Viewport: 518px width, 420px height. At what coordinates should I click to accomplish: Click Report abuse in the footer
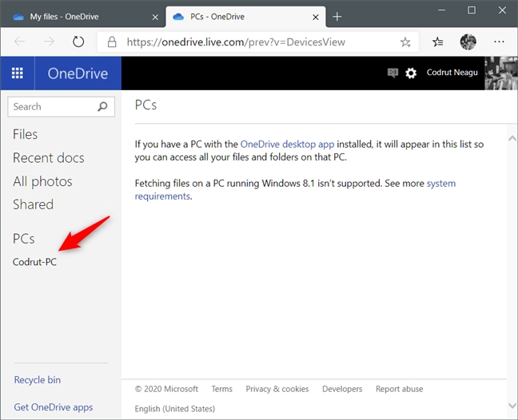(x=400, y=389)
